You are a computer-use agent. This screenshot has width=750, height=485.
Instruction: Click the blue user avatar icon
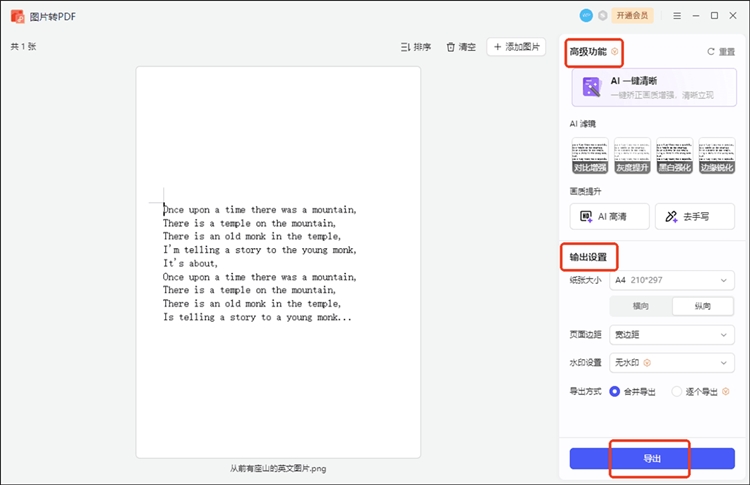[586, 16]
